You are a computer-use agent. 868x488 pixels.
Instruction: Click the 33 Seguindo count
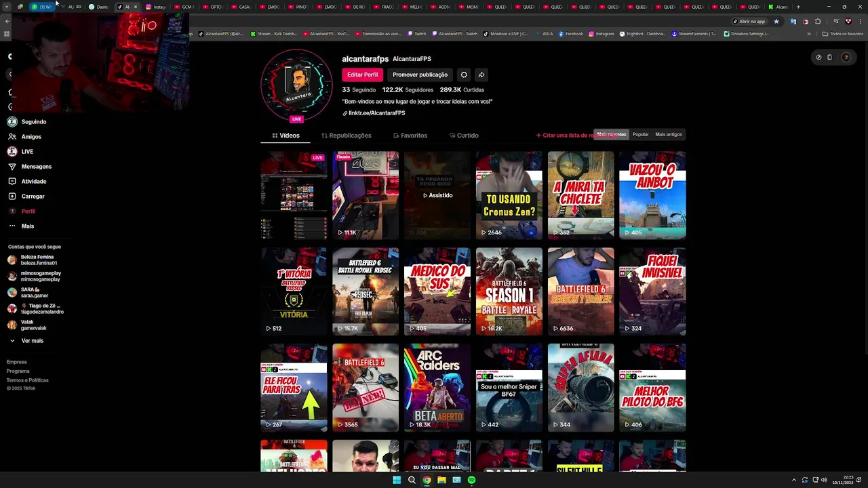click(x=359, y=89)
